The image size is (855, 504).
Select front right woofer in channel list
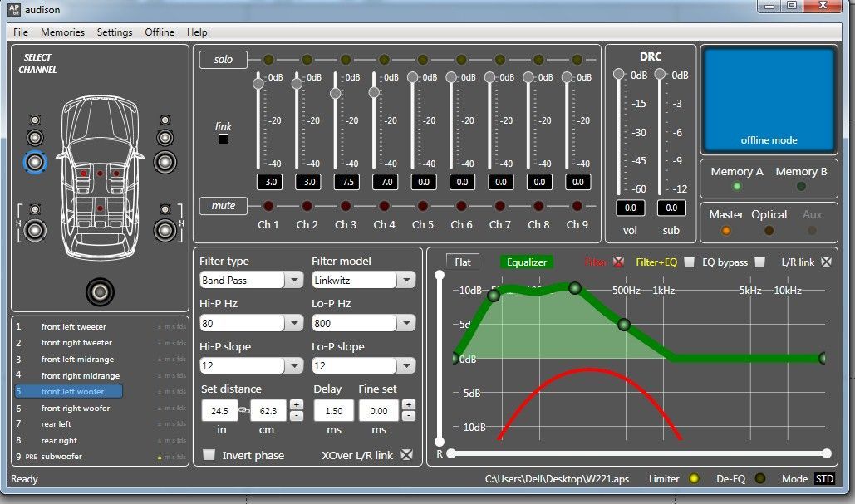click(x=75, y=409)
